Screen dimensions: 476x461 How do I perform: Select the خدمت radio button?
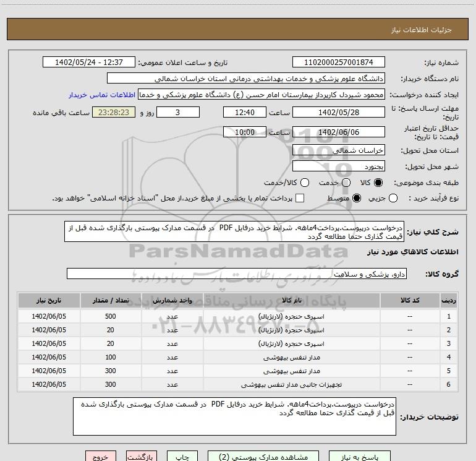point(346,183)
